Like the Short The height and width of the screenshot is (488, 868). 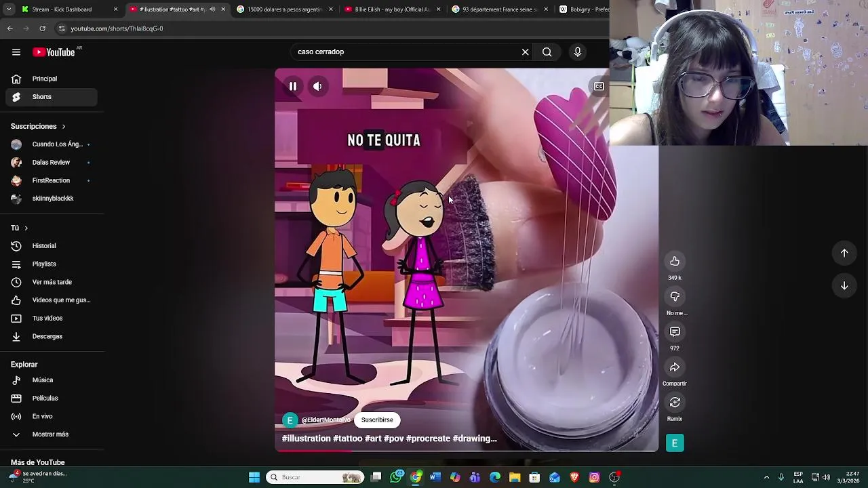675,261
